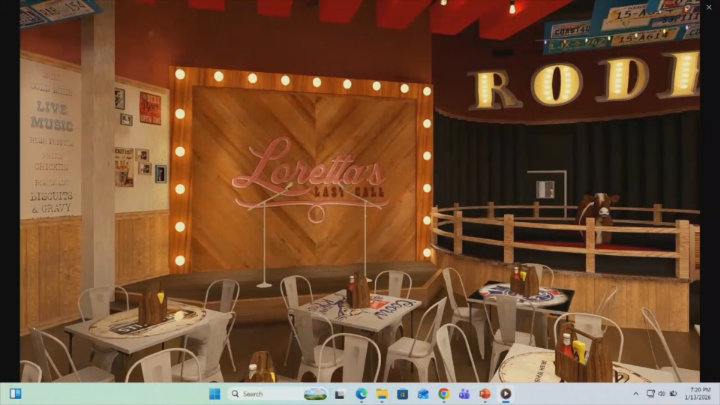The height and width of the screenshot is (405, 720).
Task: Open the Outlook app in taskbar
Action: tap(423, 394)
